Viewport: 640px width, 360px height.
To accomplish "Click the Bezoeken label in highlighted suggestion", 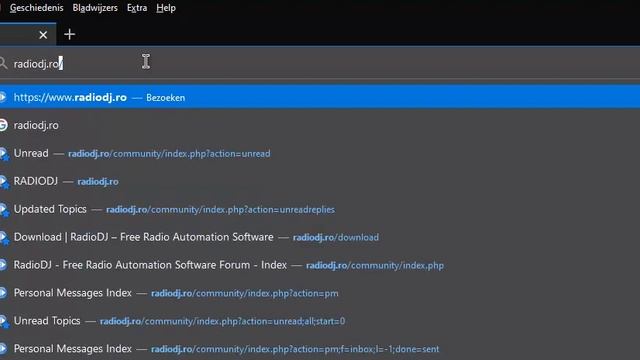I will tap(165, 98).
